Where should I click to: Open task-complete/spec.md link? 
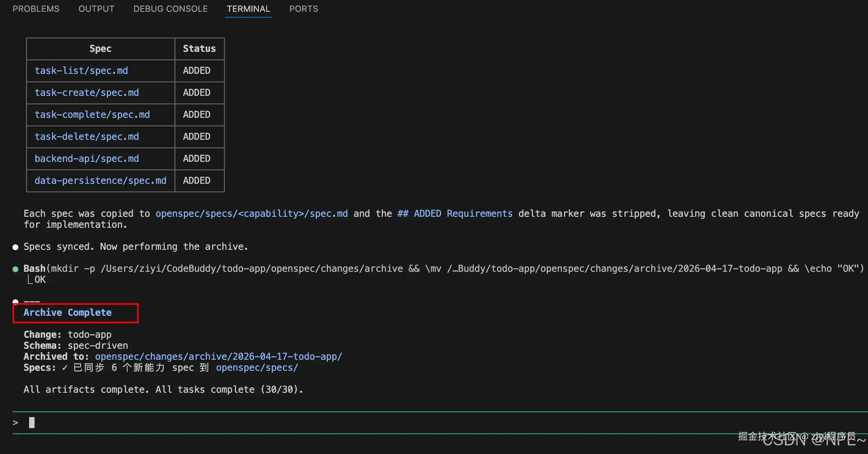click(x=92, y=115)
